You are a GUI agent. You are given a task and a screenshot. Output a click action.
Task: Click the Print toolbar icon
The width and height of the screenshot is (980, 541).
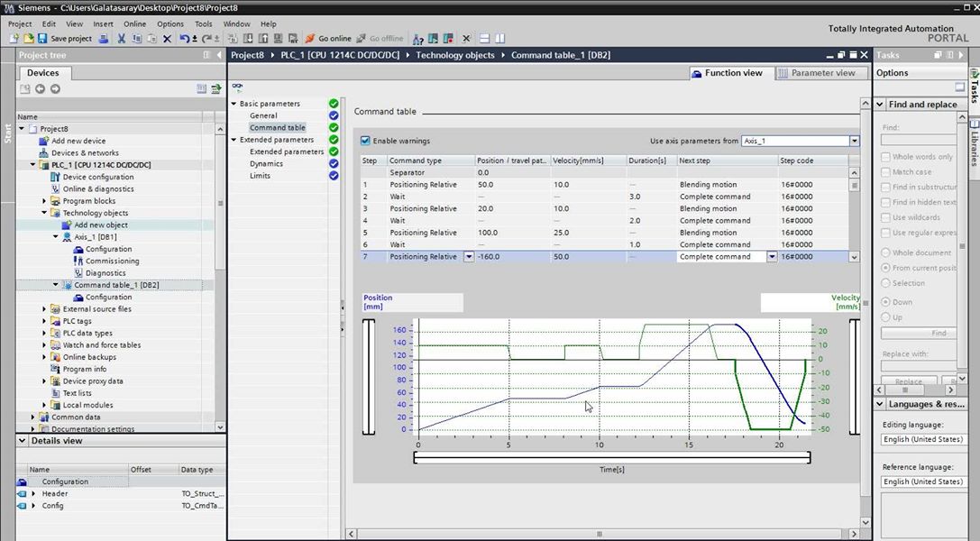(104, 39)
